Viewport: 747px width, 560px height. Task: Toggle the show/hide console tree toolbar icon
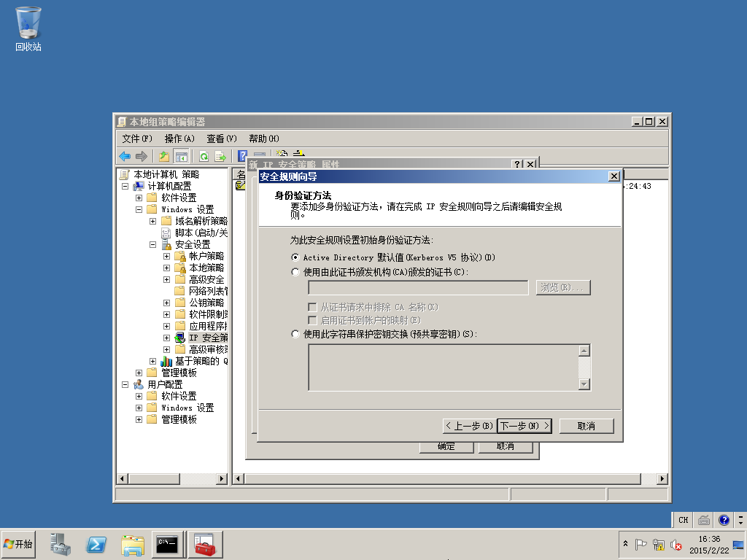pyautogui.click(x=181, y=156)
